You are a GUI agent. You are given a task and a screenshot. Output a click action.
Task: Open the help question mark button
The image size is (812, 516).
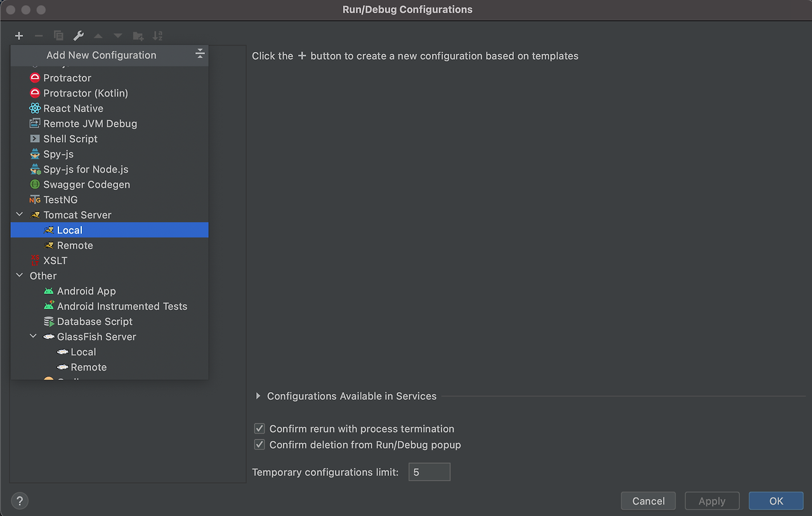[20, 501]
